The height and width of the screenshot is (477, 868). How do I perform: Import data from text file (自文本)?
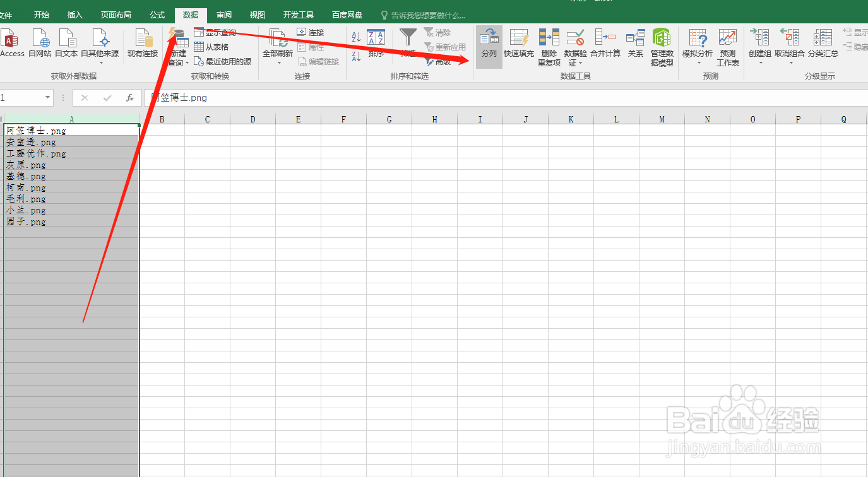point(66,44)
